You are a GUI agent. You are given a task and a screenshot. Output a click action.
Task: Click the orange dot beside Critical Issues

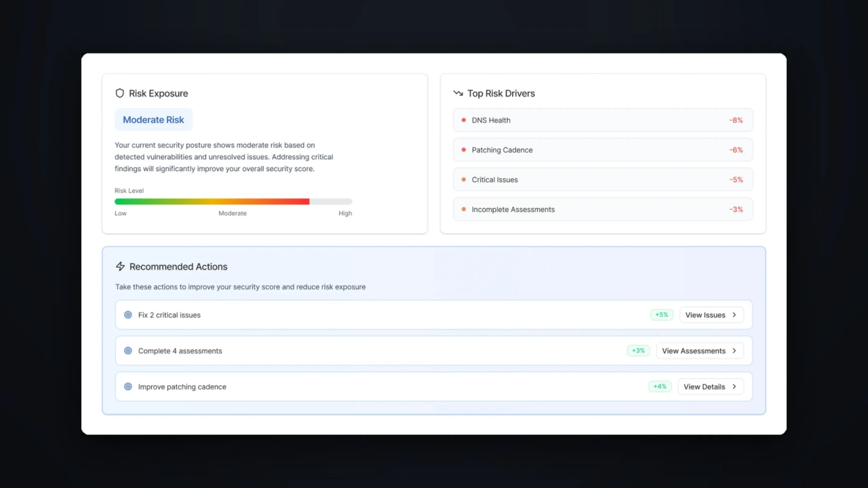tap(464, 180)
